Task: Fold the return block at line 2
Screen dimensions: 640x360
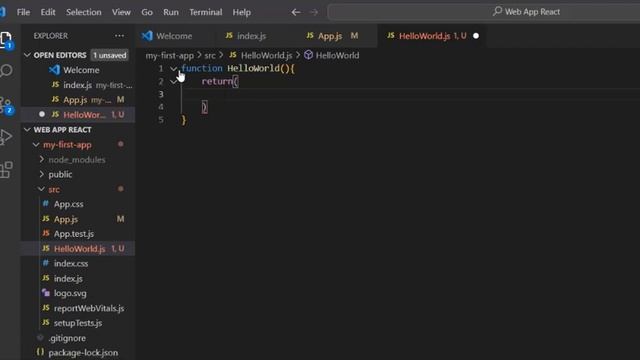Action: click(x=173, y=82)
